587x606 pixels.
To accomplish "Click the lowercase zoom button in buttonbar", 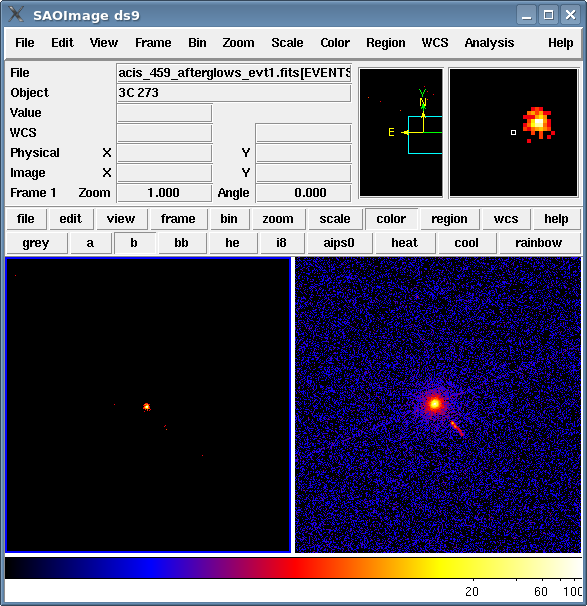I will click(278, 219).
